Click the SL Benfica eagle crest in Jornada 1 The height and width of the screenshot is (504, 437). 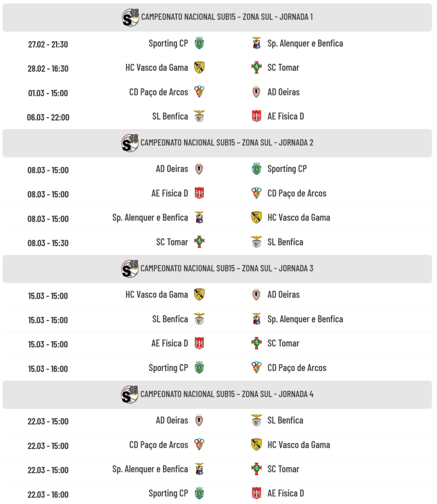pyautogui.click(x=199, y=116)
